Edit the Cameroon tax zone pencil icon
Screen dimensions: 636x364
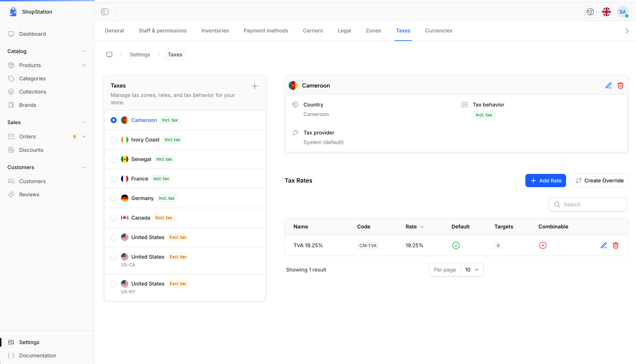(x=609, y=86)
